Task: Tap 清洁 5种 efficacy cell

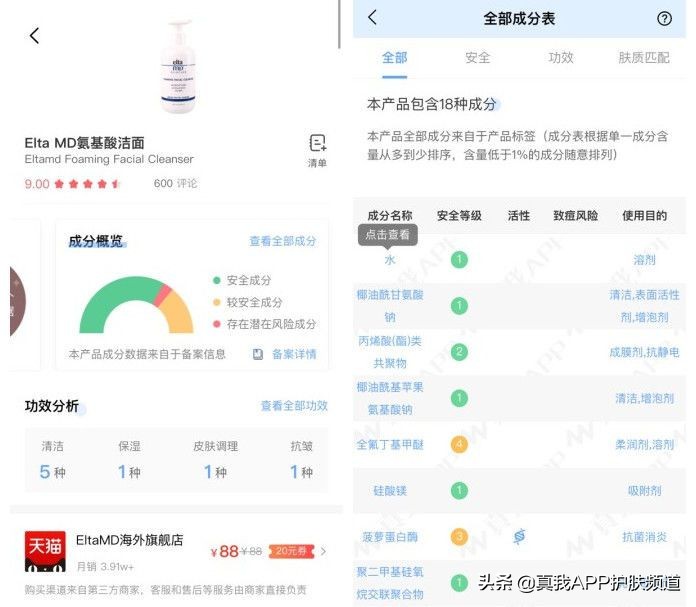Action: [x=52, y=460]
